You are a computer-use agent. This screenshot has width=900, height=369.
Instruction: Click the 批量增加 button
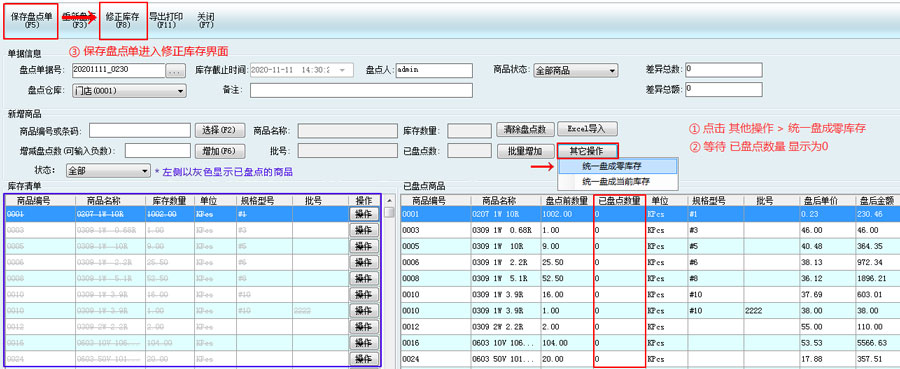point(525,151)
